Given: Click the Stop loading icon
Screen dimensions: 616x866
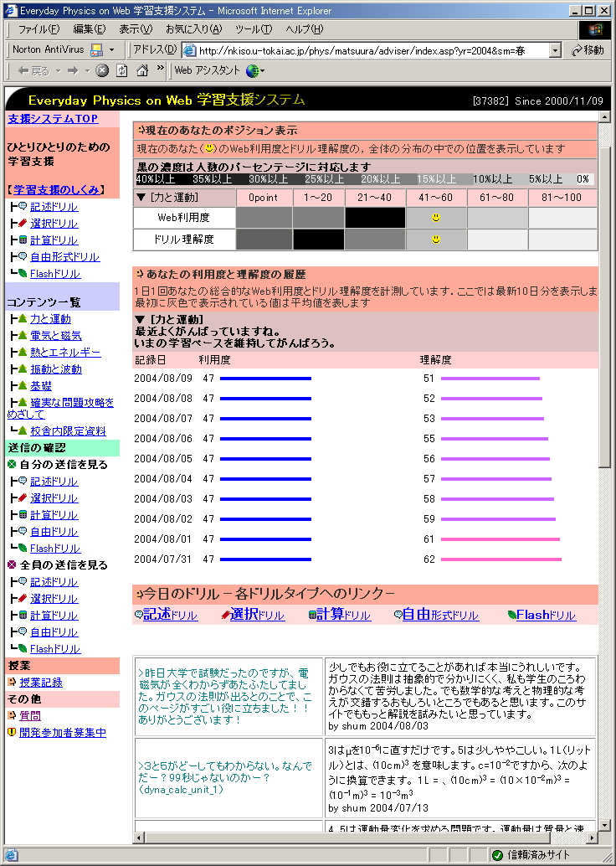Looking at the screenshot, I should (x=102, y=70).
